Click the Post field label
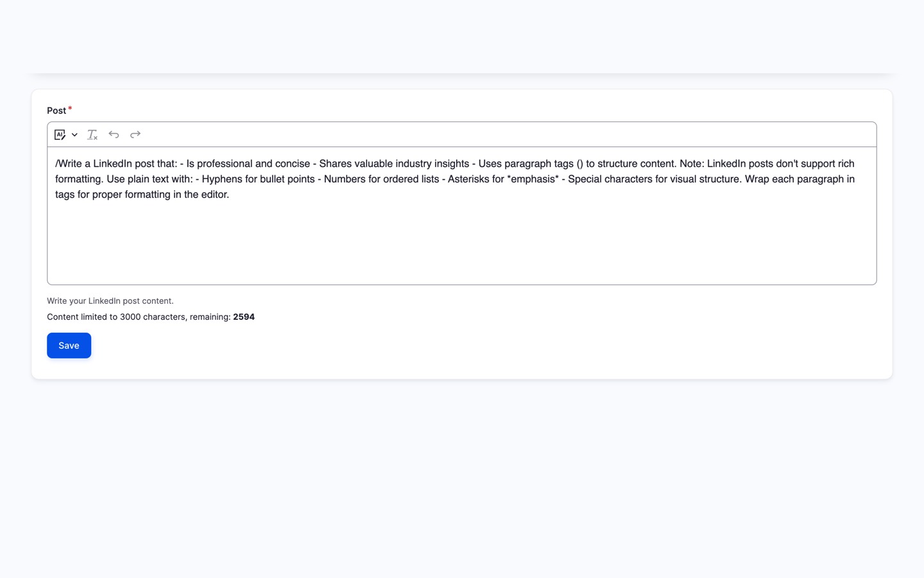Screen dimensions: 924x578 pos(56,110)
